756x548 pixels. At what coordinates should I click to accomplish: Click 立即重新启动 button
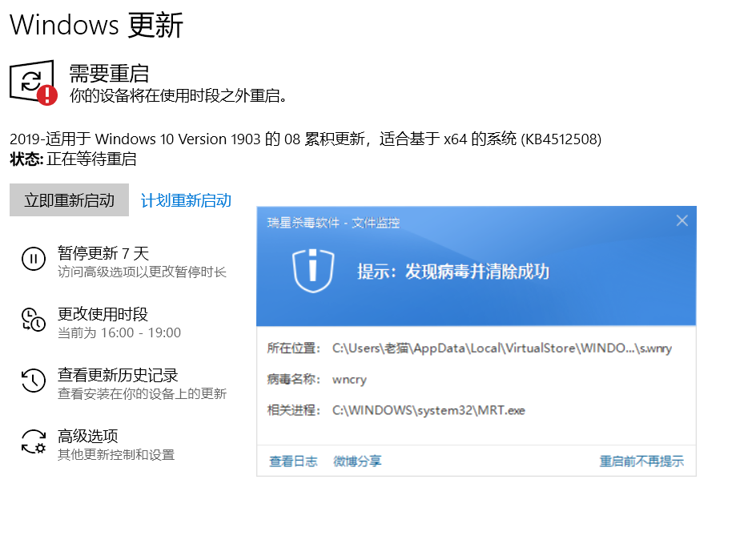70,199
